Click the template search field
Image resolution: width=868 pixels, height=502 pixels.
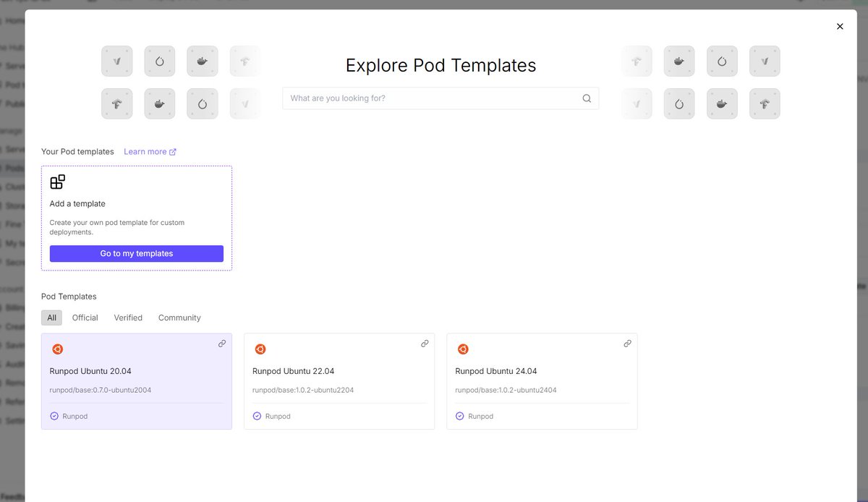click(441, 98)
